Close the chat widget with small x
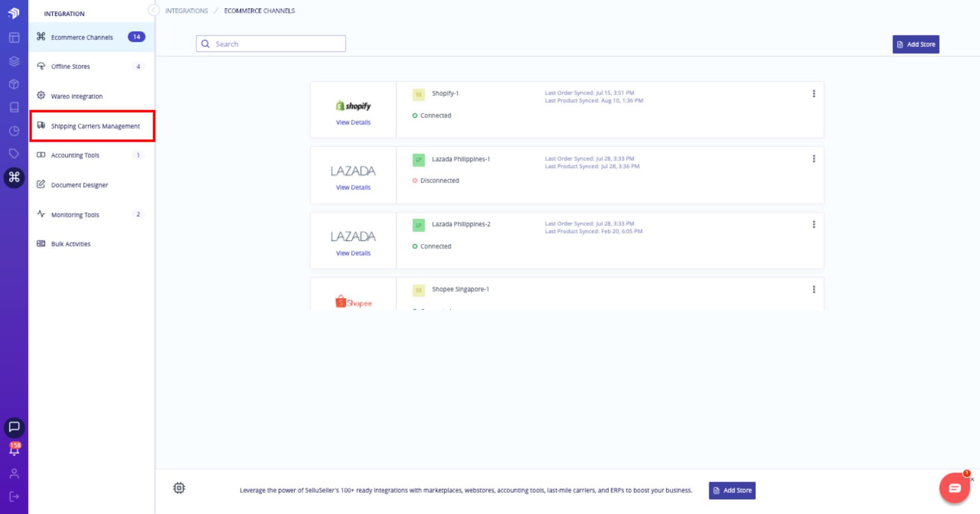 pos(972,479)
